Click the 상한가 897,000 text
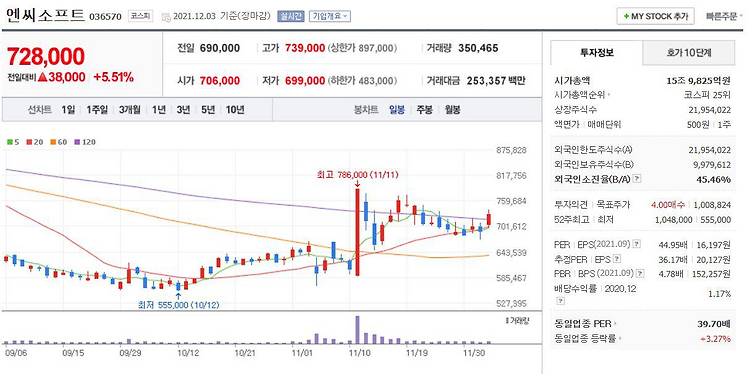This screenshot has height=374, width=750. coord(363,48)
